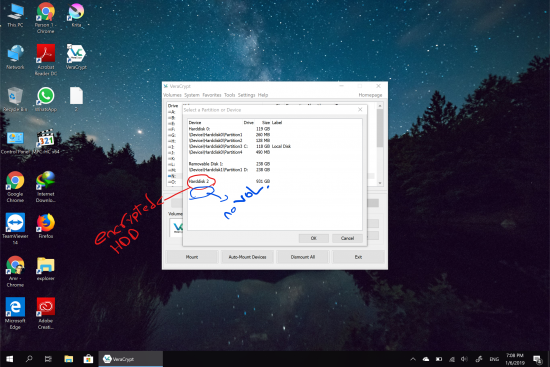Select drive letter A: in VeraCrypt list

tap(172, 112)
